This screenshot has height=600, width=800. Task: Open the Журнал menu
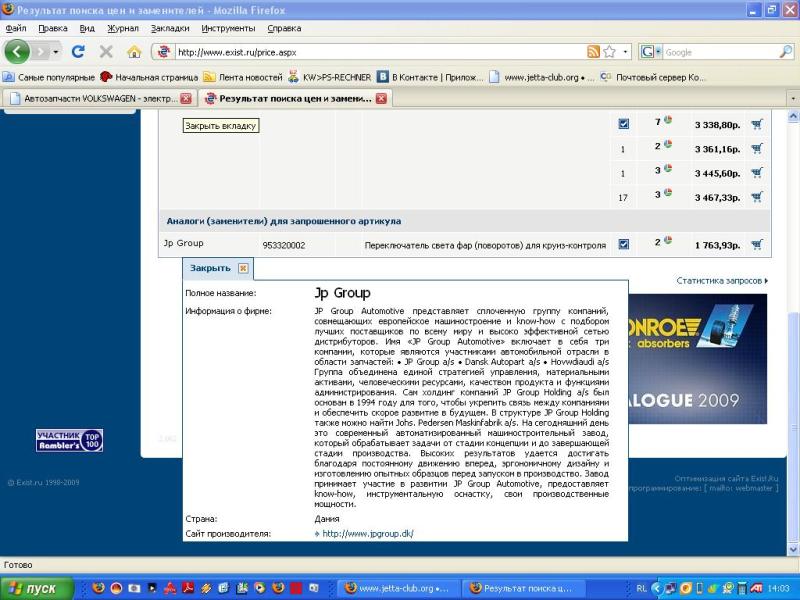click(123, 28)
